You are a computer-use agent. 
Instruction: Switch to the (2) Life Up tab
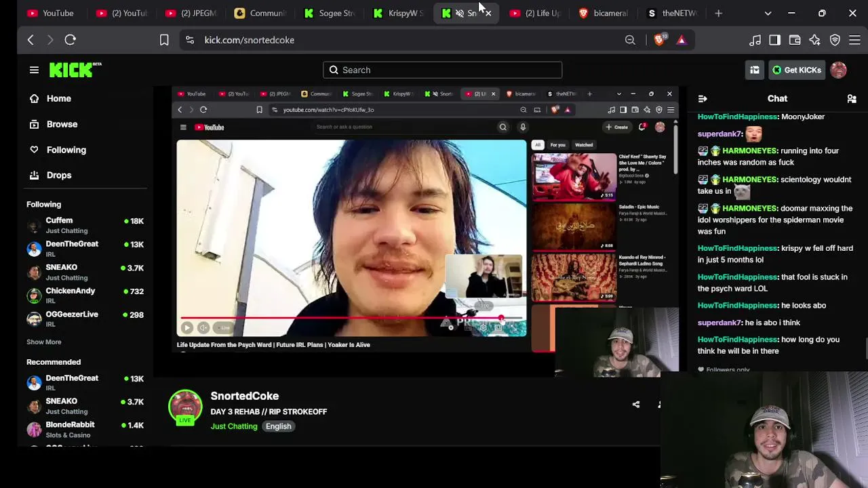[x=536, y=13]
